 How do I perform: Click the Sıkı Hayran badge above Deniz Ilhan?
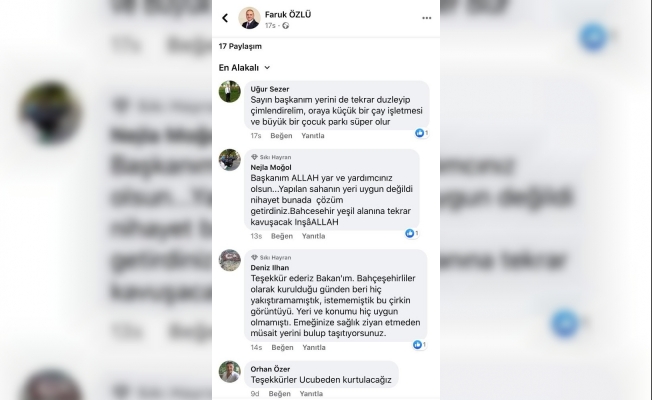point(271,257)
